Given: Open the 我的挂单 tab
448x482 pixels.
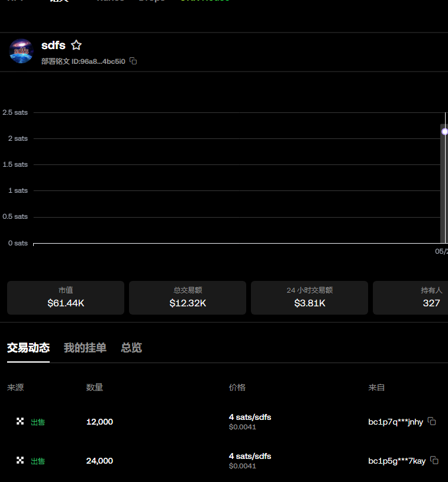Looking at the screenshot, I should click(85, 348).
